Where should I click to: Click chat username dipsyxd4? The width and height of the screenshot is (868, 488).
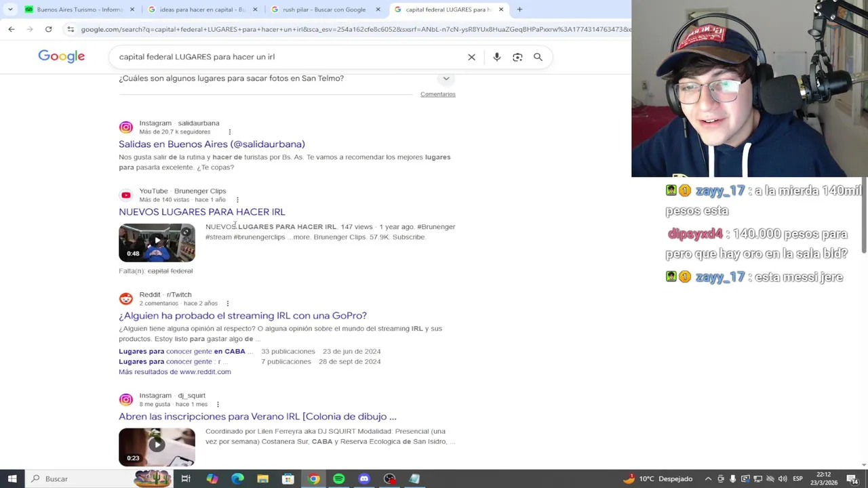pos(695,235)
